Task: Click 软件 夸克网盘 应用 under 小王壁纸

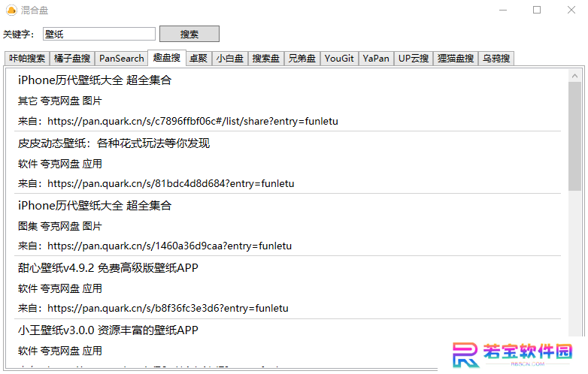Action: [60, 351]
